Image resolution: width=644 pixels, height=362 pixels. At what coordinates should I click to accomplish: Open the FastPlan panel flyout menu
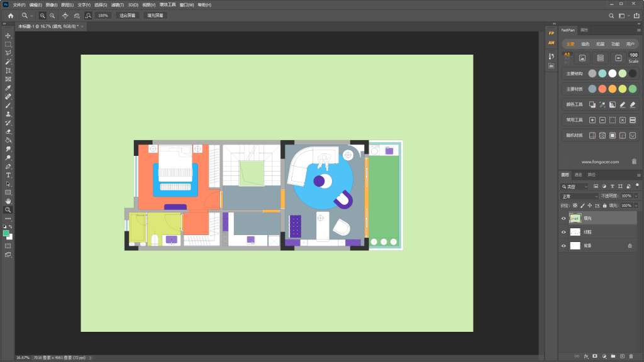[639, 30]
